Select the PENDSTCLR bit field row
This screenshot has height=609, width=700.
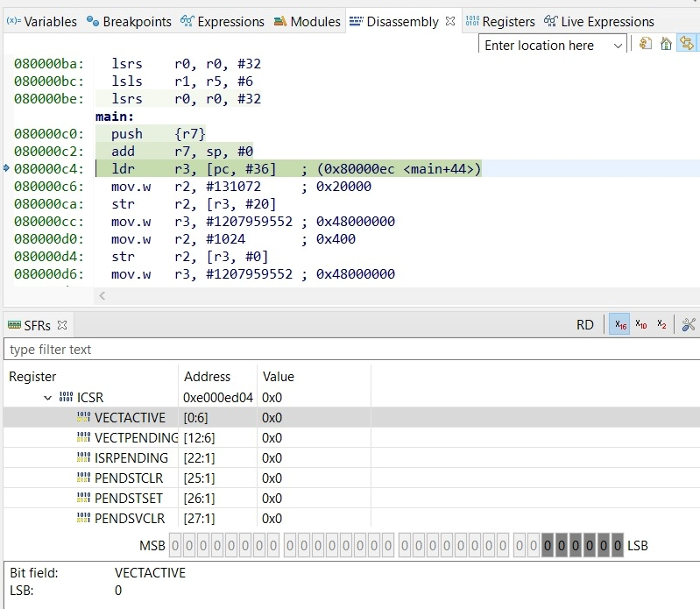pyautogui.click(x=351, y=478)
